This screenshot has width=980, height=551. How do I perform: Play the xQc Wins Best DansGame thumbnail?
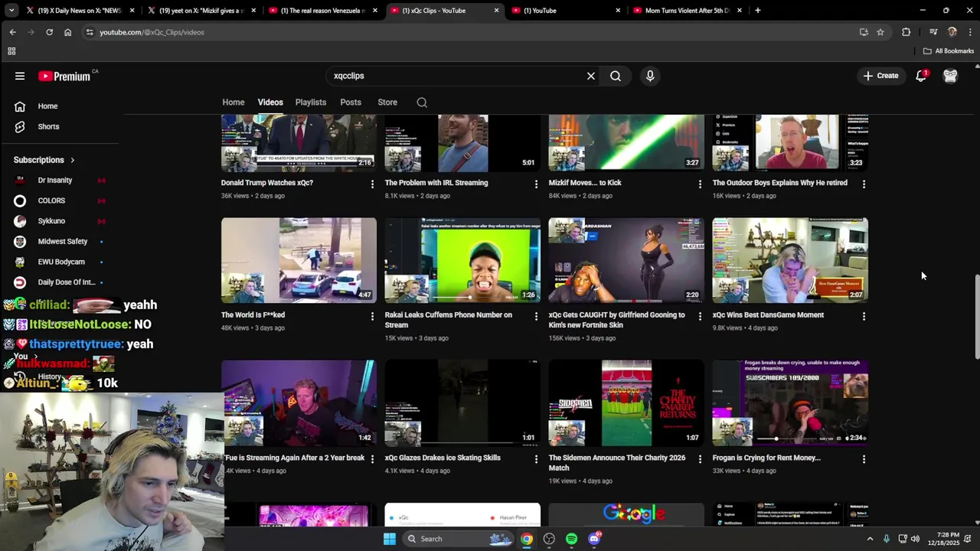coord(790,260)
